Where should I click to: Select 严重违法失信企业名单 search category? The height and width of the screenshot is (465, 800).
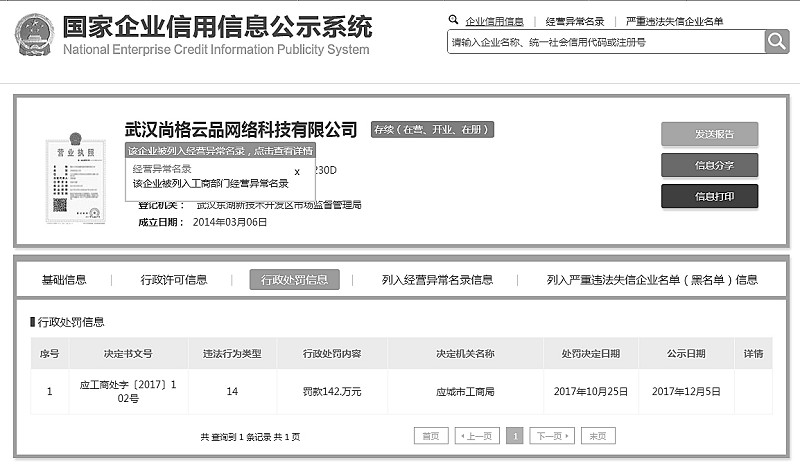pyautogui.click(x=674, y=21)
